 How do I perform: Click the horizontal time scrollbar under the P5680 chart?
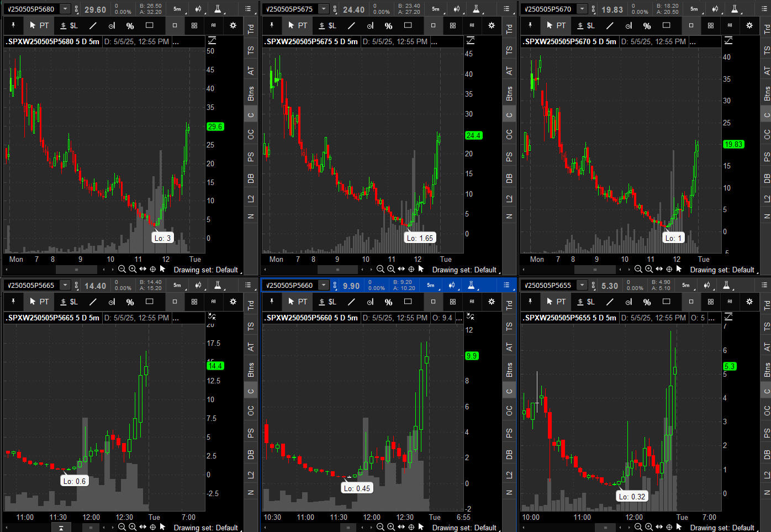(x=77, y=270)
